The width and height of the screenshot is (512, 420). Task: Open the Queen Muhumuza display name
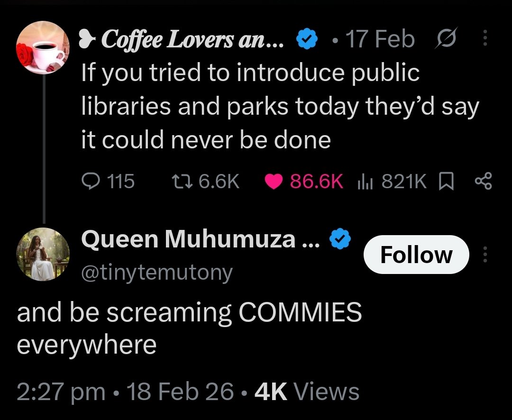click(201, 239)
